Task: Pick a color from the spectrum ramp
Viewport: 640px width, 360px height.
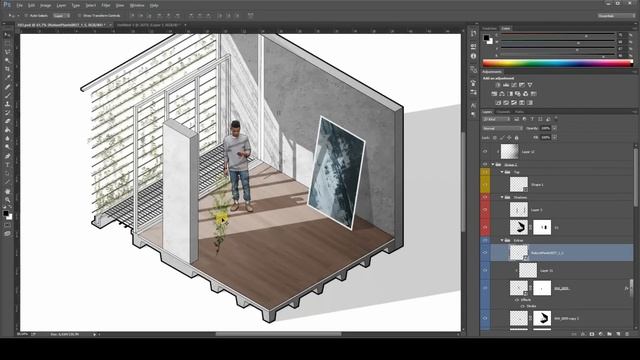Action: click(558, 63)
